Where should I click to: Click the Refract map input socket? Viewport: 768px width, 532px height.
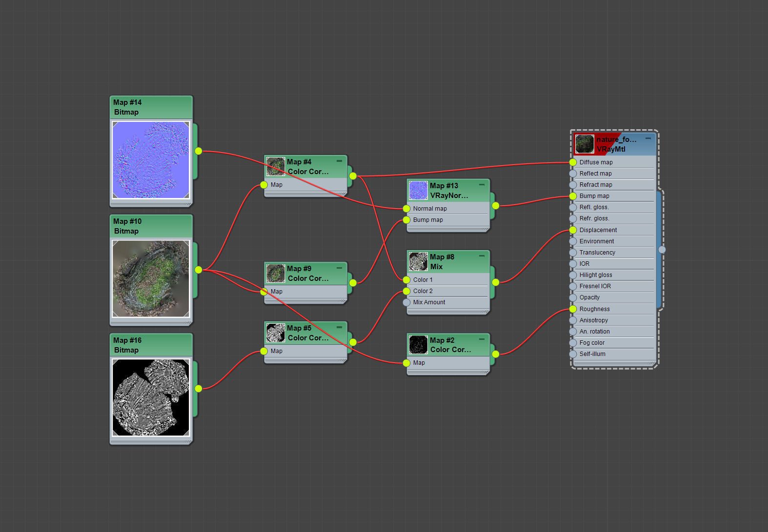tap(573, 185)
